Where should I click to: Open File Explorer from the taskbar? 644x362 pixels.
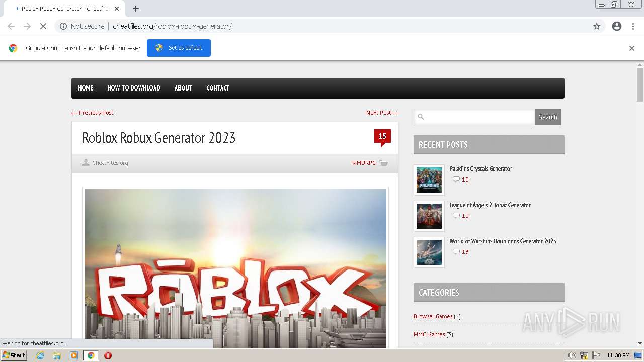pos(57,355)
